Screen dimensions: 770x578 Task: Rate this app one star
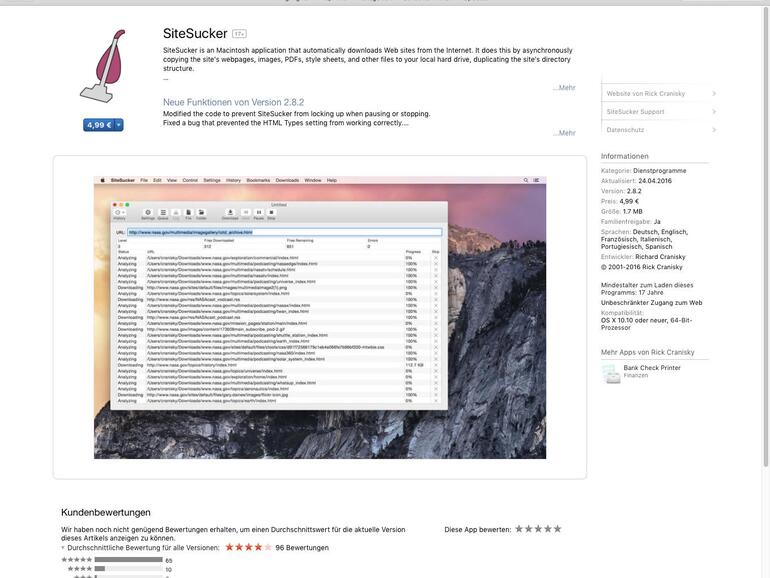coord(519,529)
